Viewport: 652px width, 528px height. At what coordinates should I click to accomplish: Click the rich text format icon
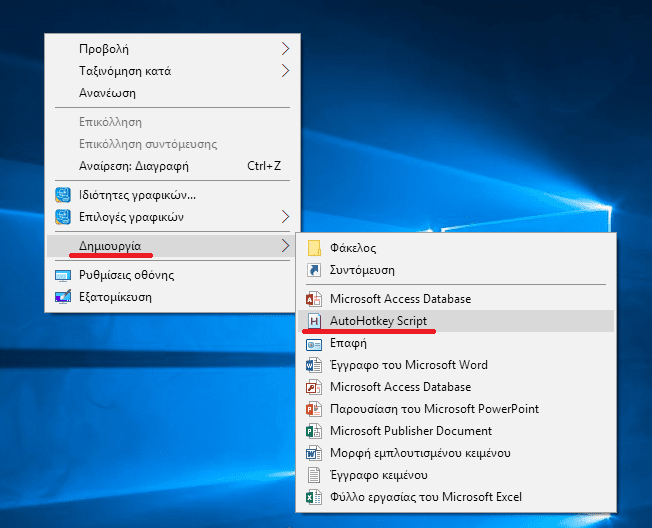(x=314, y=453)
